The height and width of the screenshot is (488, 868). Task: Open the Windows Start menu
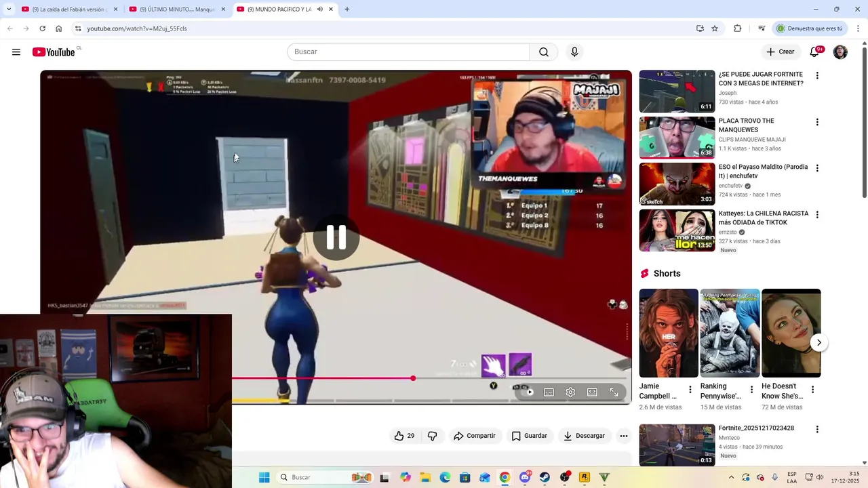pyautogui.click(x=264, y=477)
